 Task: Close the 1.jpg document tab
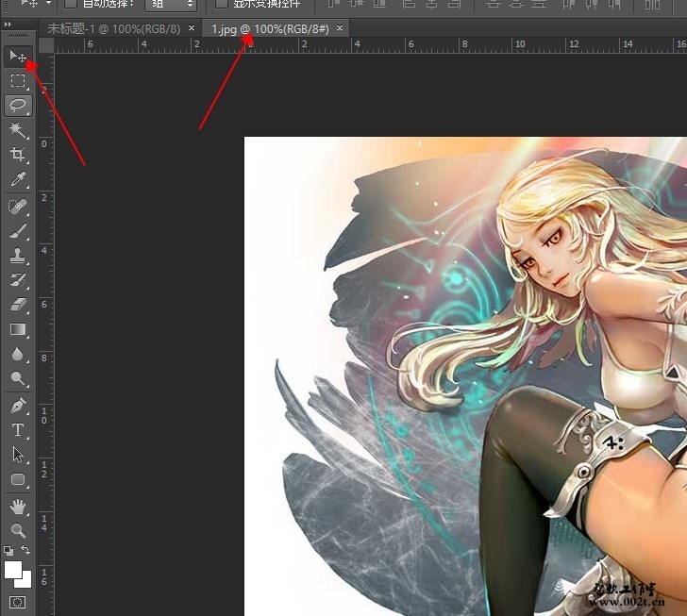coord(340,28)
